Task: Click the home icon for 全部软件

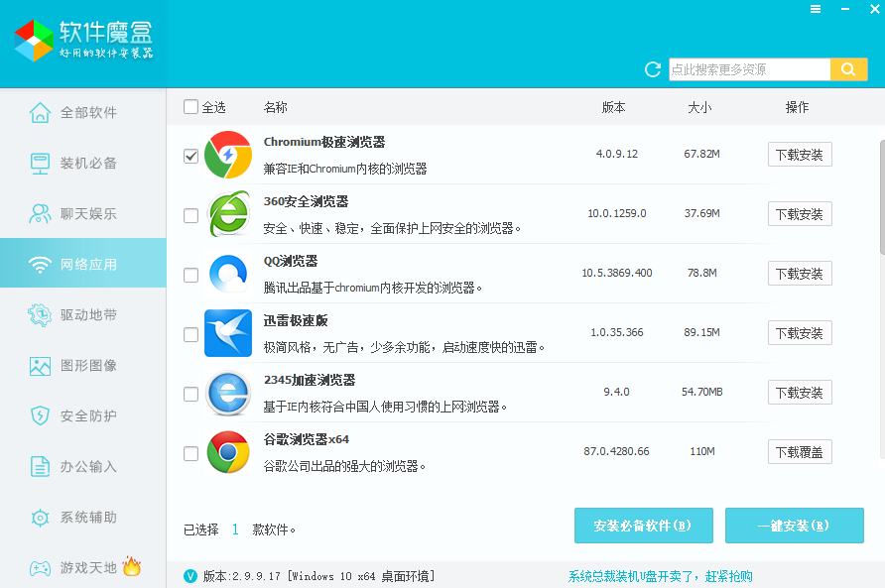Action: (x=40, y=112)
